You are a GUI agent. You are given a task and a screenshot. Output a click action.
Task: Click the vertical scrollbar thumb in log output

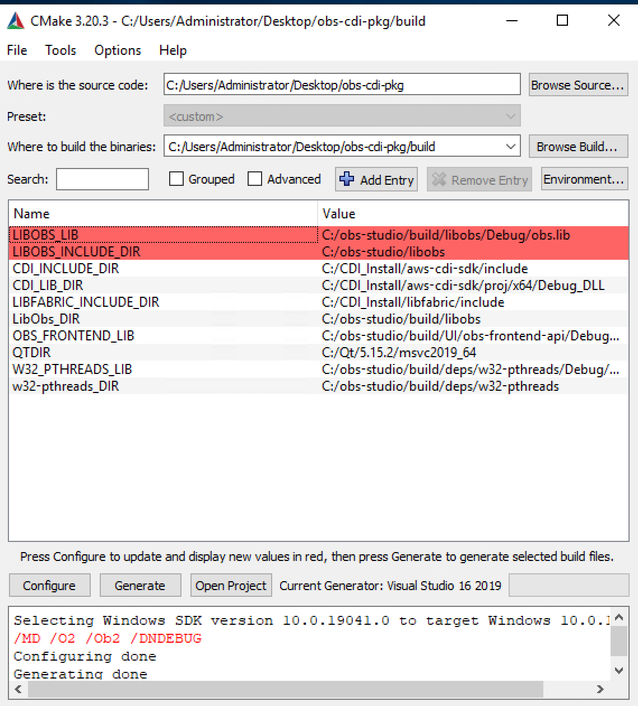click(x=619, y=641)
